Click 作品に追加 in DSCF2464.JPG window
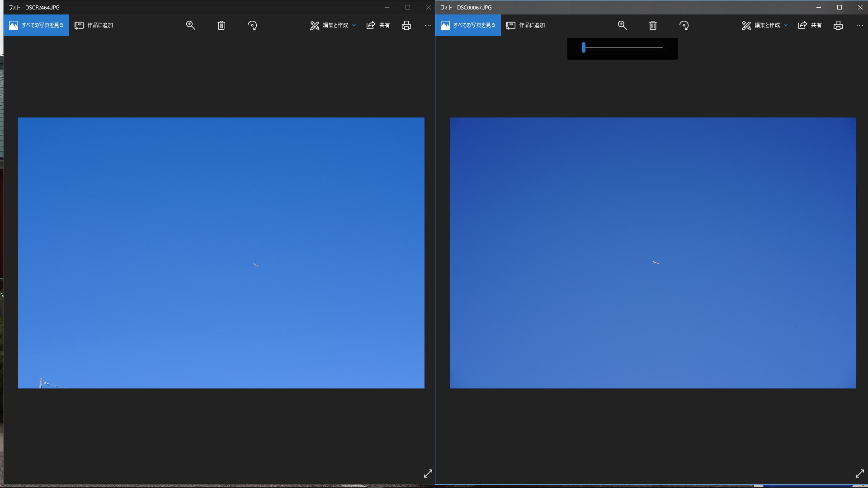This screenshot has height=488, width=868. point(94,25)
